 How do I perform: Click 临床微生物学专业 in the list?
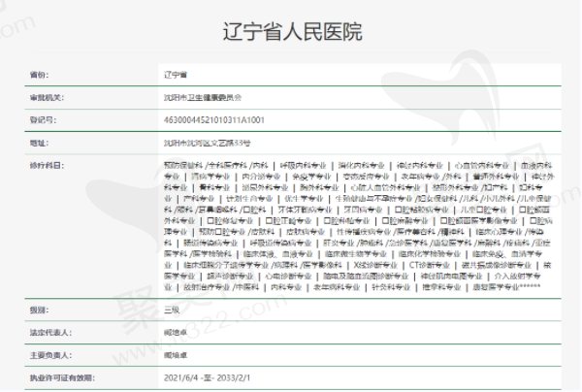tap(356, 254)
